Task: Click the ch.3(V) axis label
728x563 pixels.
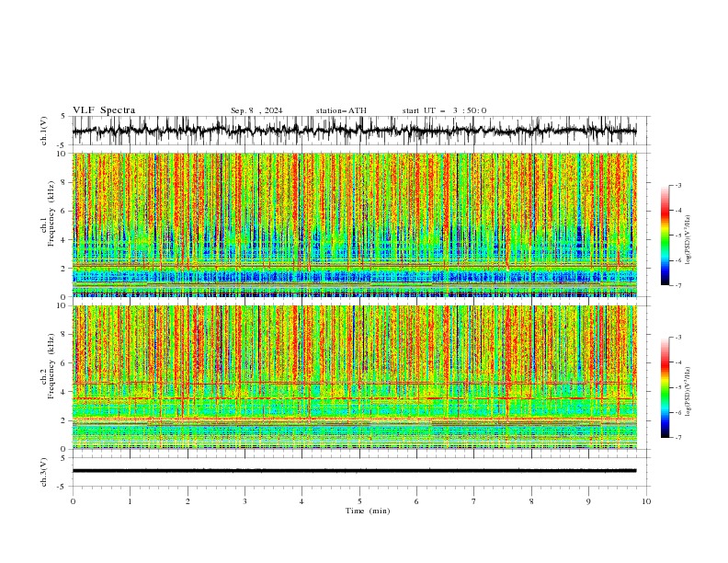Action: point(44,473)
